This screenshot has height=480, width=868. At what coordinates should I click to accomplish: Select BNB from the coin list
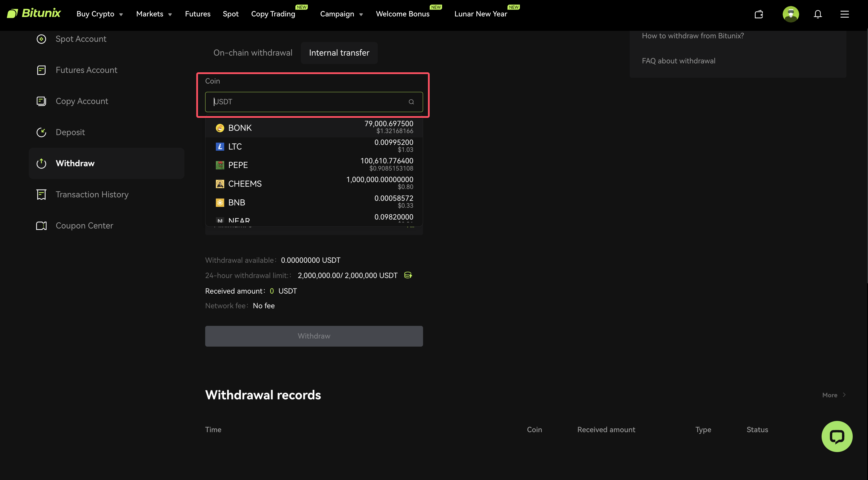pyautogui.click(x=314, y=203)
